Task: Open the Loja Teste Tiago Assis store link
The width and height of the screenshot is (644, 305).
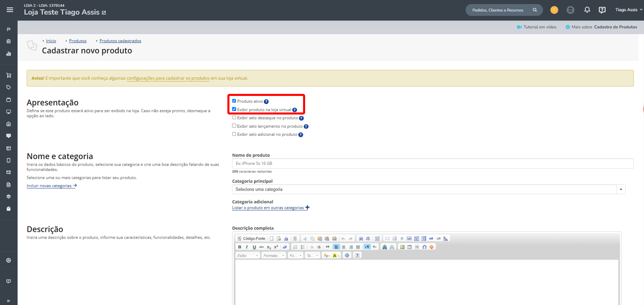Action: pyautogui.click(x=65, y=12)
